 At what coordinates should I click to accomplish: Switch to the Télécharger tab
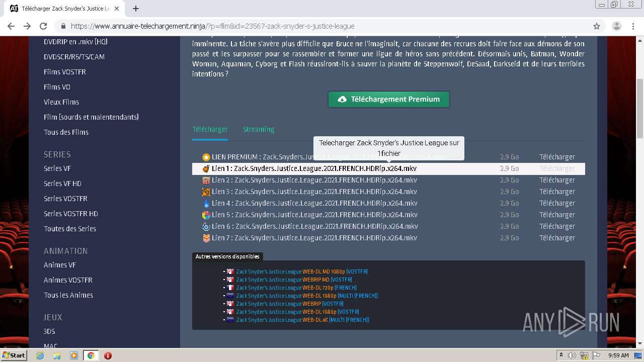point(210,129)
